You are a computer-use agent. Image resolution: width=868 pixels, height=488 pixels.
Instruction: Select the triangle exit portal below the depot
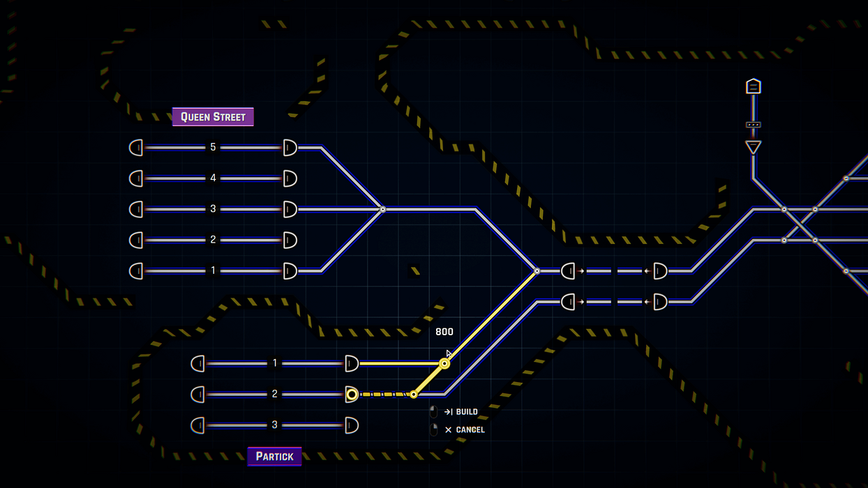click(752, 146)
